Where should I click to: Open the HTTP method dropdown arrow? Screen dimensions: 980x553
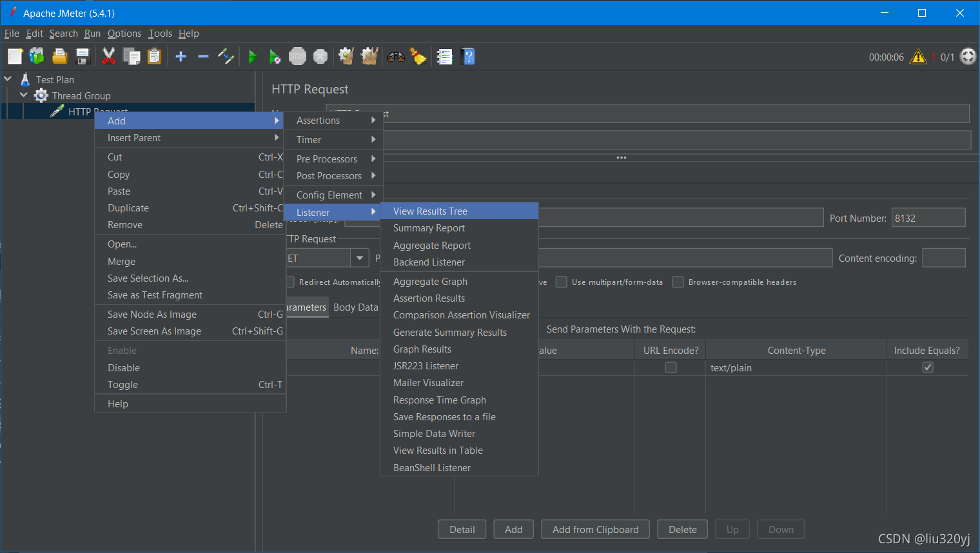coord(360,258)
